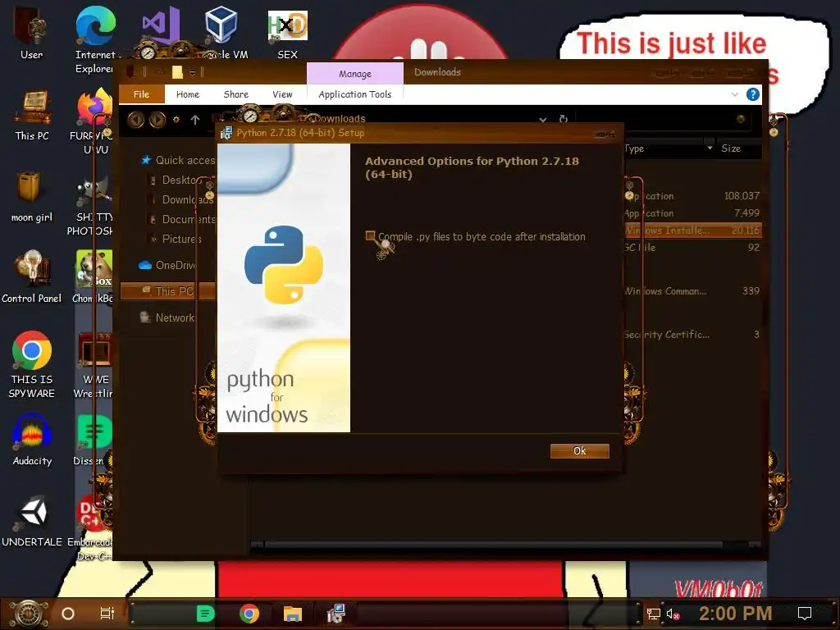
Task: Open the notification center icon
Action: (x=805, y=614)
